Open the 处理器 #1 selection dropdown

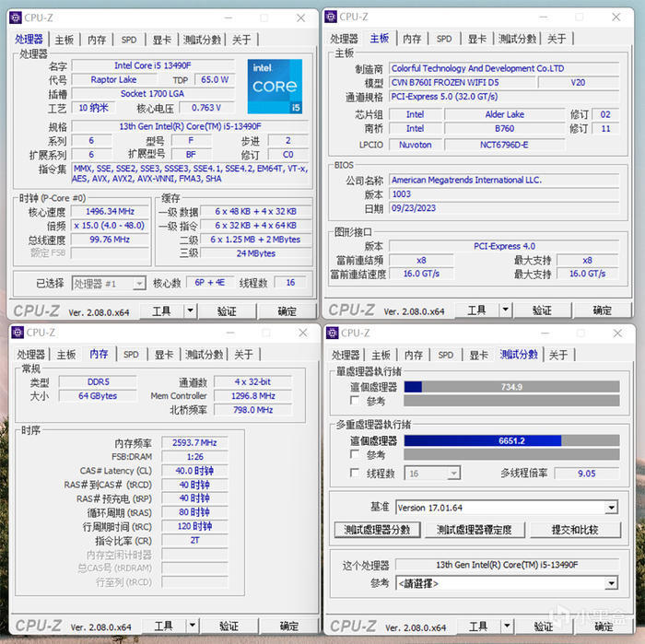click(139, 284)
